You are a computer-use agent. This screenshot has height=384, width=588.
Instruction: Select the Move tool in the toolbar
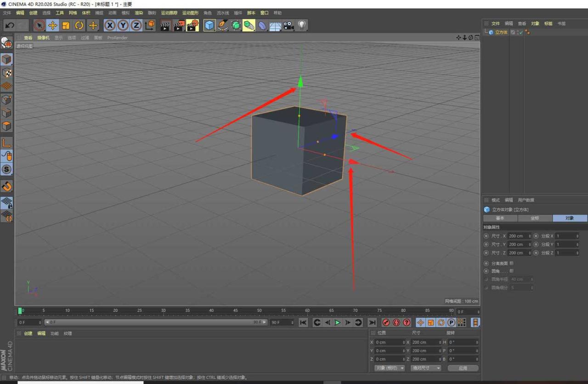coord(51,25)
